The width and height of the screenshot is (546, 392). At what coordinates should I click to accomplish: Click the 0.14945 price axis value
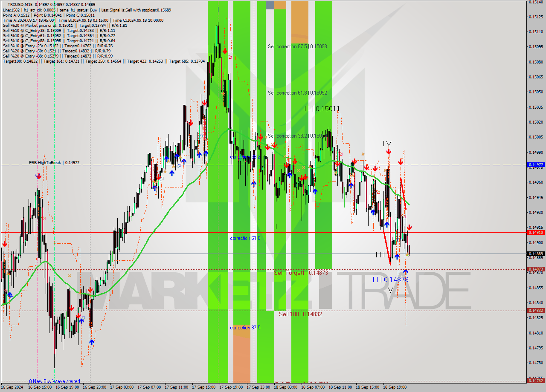[536, 197]
